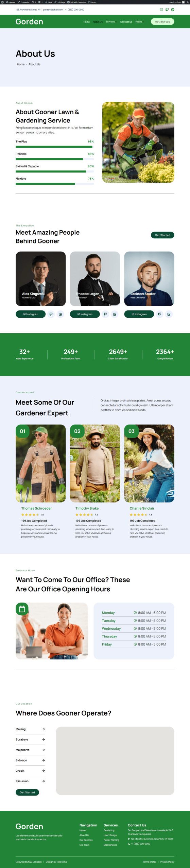Open Alex Kingsmill's Twitch icon
The width and height of the screenshot is (190, 868).
coord(51,314)
